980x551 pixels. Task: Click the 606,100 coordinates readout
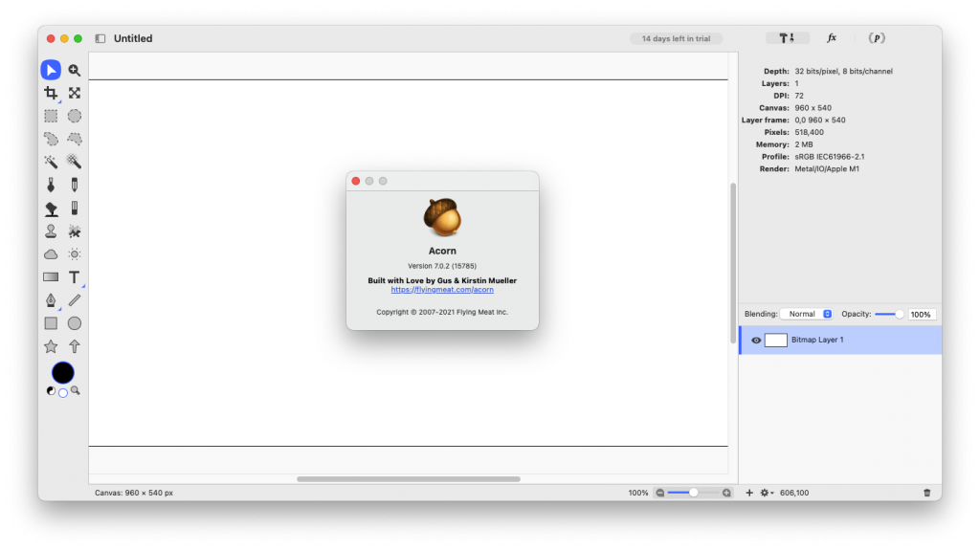tap(793, 493)
